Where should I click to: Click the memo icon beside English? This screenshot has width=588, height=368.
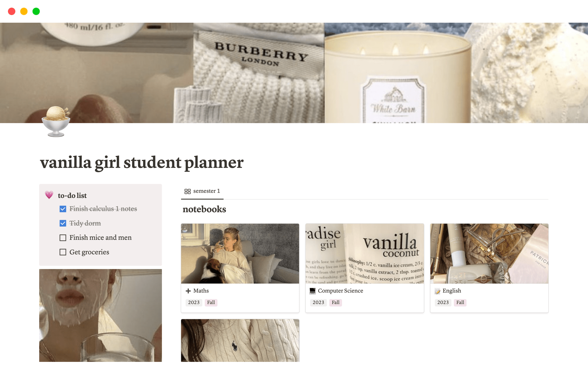tap(437, 291)
